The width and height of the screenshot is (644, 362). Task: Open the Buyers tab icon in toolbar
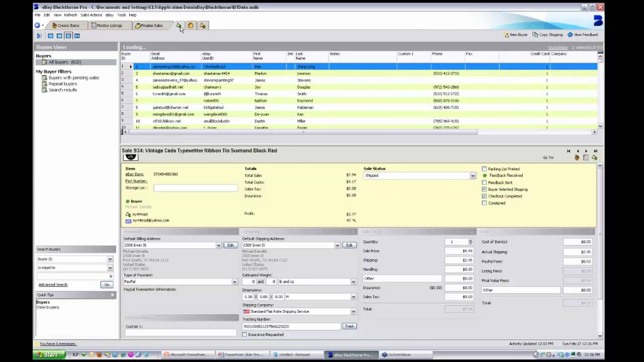tap(179, 25)
